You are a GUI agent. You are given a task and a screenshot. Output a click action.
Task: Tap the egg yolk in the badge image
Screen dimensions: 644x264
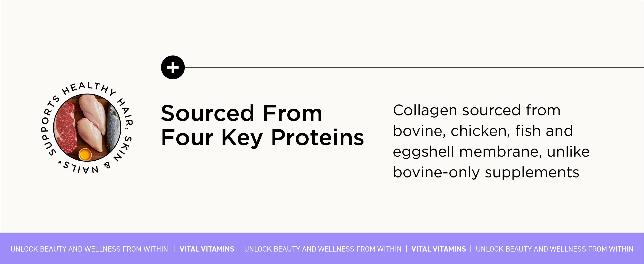[x=85, y=154]
